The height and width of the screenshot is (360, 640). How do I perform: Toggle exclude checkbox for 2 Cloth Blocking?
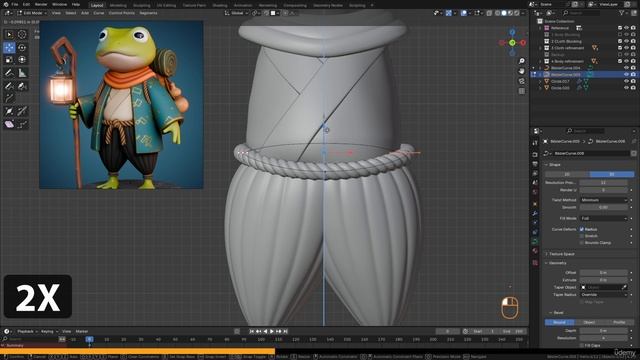[x=620, y=41]
